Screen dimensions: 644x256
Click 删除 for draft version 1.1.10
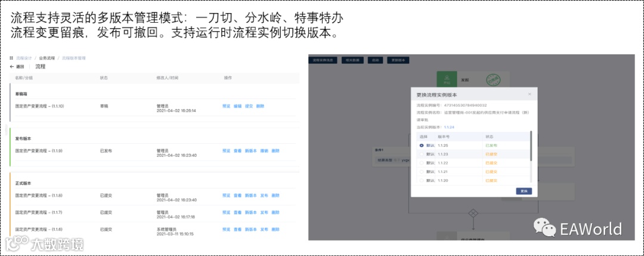tap(260, 106)
